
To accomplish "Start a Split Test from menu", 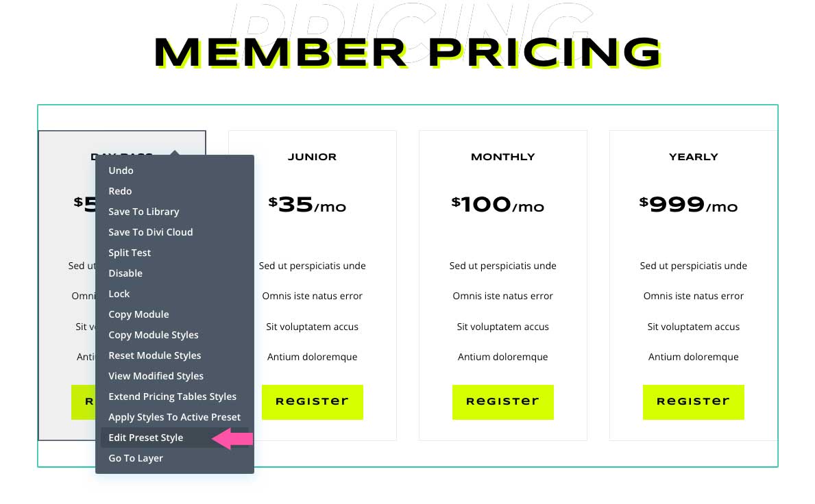I will 130,253.
